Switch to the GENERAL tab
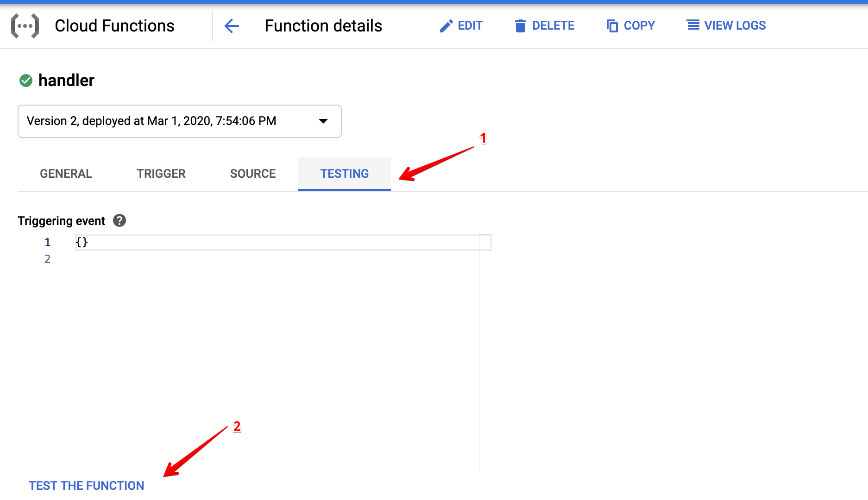 [66, 174]
